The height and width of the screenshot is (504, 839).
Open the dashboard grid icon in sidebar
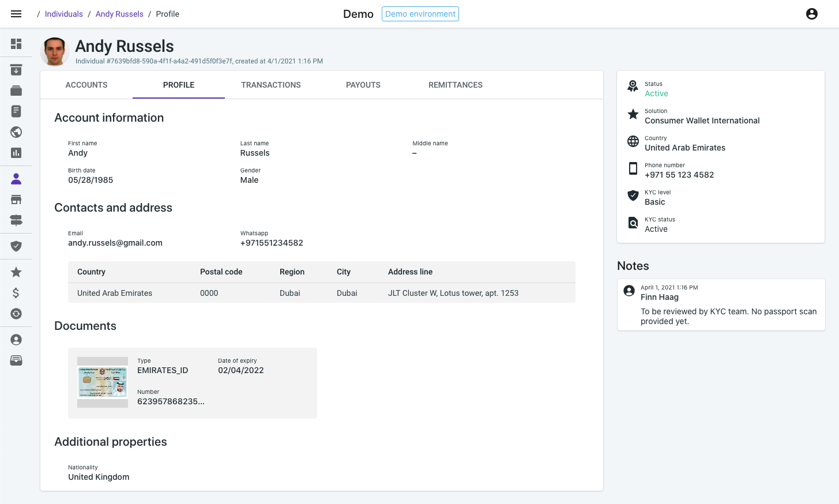(16, 44)
